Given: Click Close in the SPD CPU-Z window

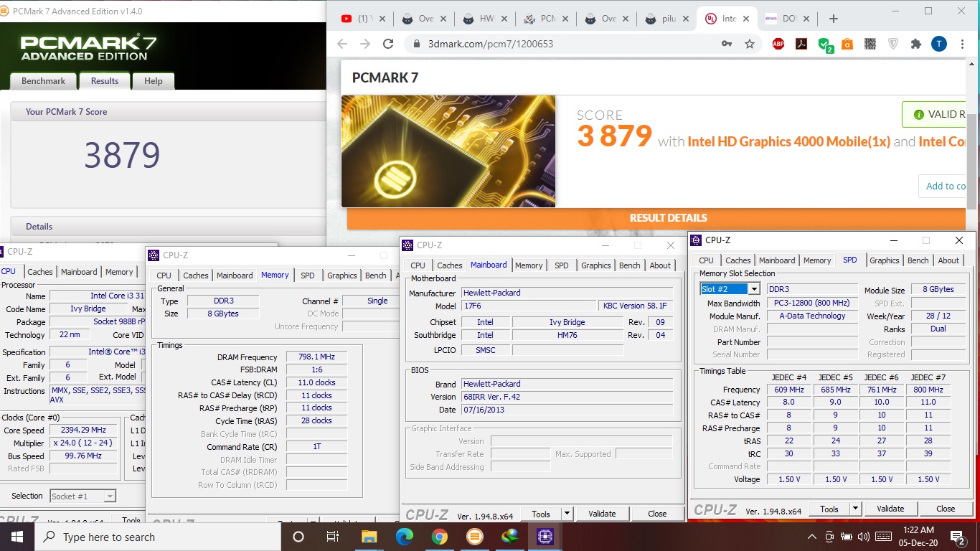Looking at the screenshot, I should (946, 509).
